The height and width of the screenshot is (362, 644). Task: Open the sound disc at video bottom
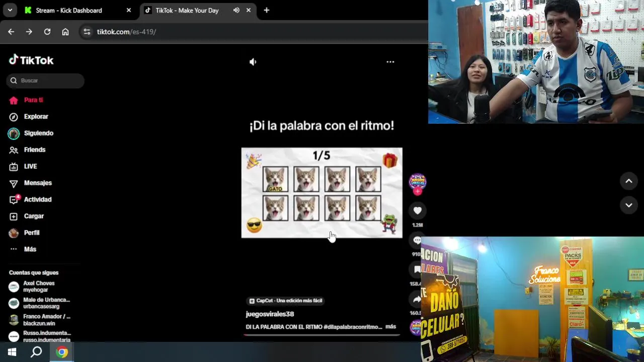(416, 328)
